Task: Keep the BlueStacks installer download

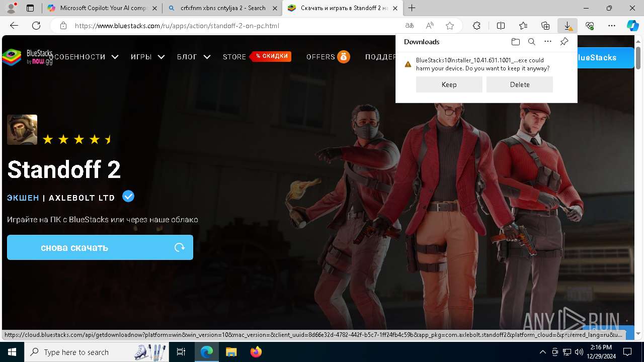Action: (449, 84)
